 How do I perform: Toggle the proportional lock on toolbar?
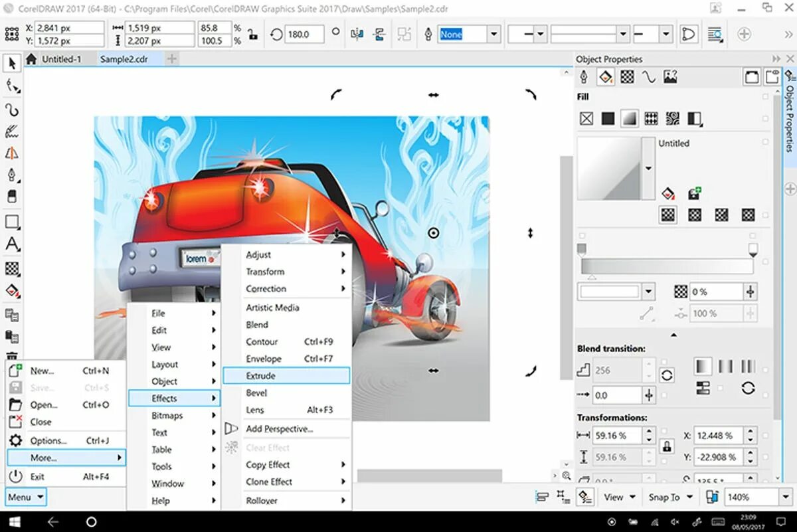(253, 35)
